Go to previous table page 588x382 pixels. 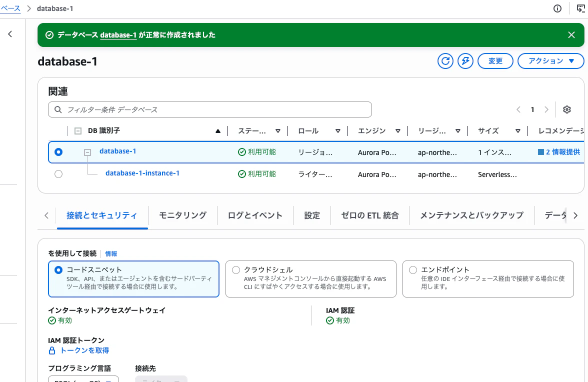click(518, 109)
